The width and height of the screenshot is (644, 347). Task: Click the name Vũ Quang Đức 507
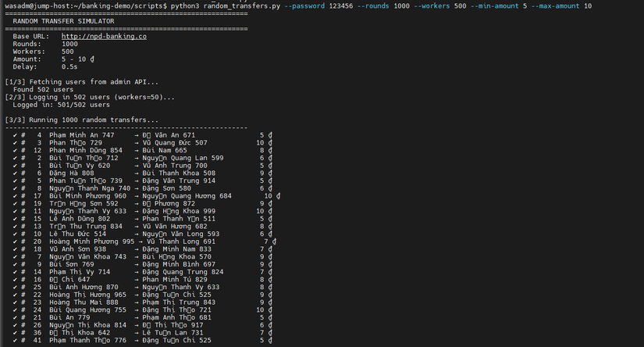tap(175, 143)
